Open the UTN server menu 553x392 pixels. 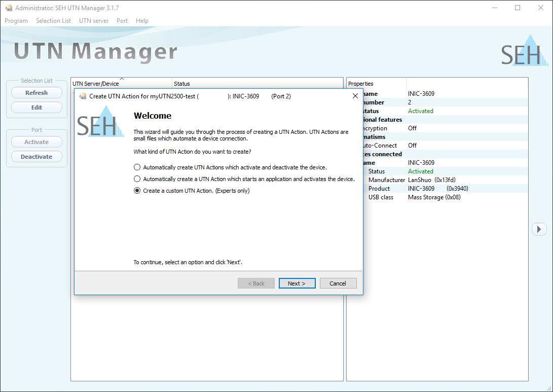pyautogui.click(x=94, y=21)
